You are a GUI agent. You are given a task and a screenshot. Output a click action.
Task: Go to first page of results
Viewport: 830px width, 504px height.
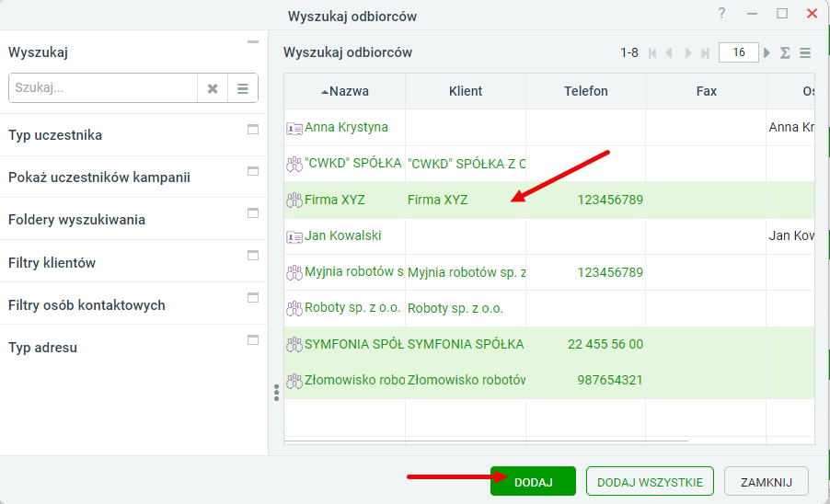(x=652, y=53)
